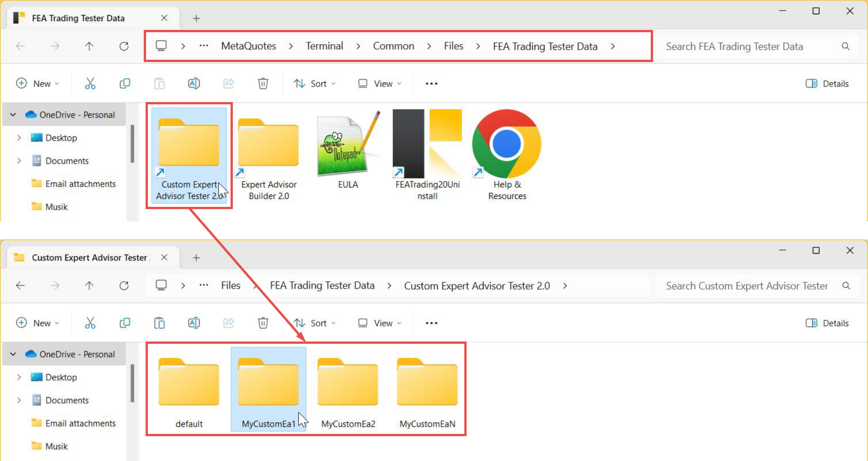Click Common in top breadcrumb
The image size is (868, 461).
[x=394, y=46]
